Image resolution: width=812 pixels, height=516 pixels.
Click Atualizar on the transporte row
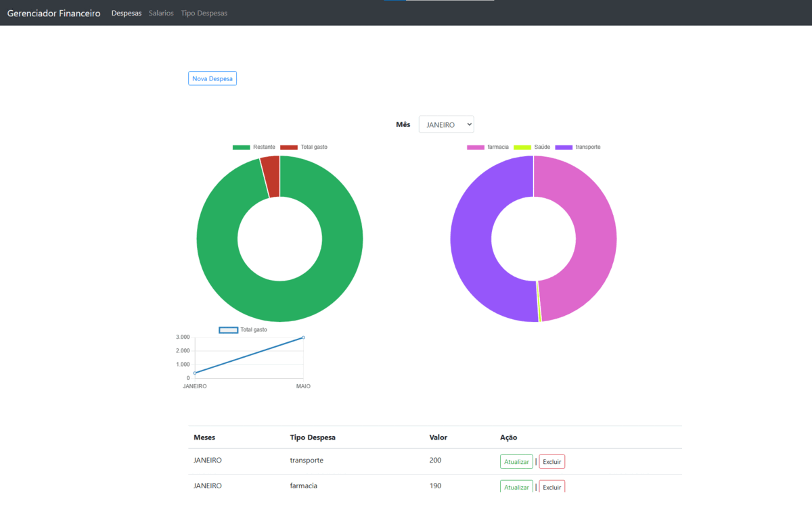(516, 461)
